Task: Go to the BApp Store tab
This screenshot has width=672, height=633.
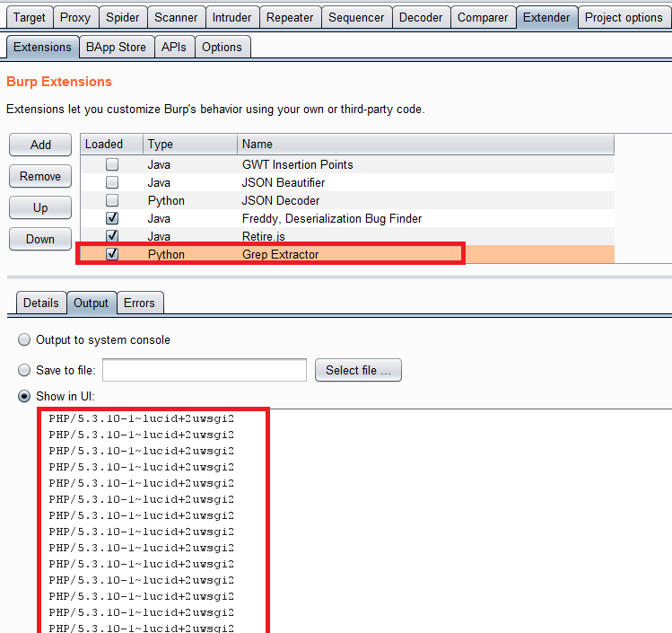Action: pos(116,48)
